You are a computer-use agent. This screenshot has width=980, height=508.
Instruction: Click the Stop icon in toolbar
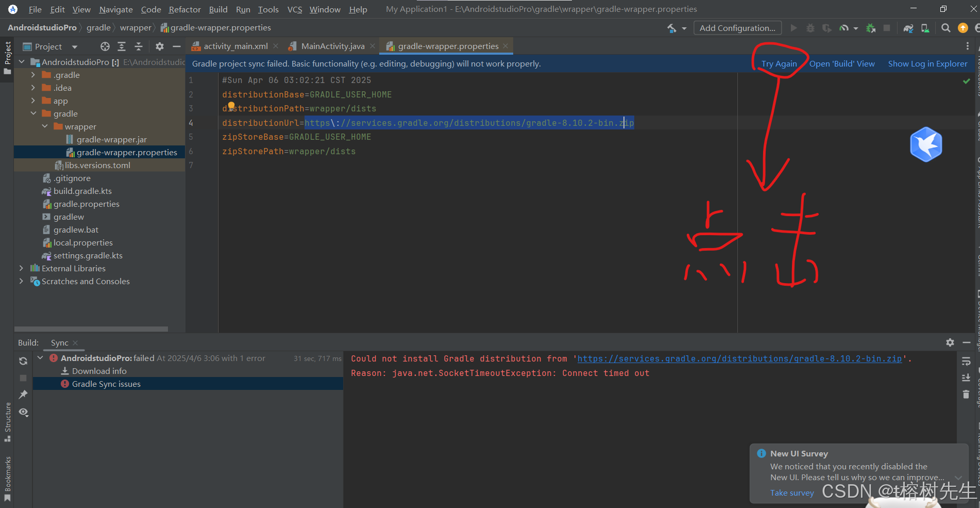pos(887,28)
